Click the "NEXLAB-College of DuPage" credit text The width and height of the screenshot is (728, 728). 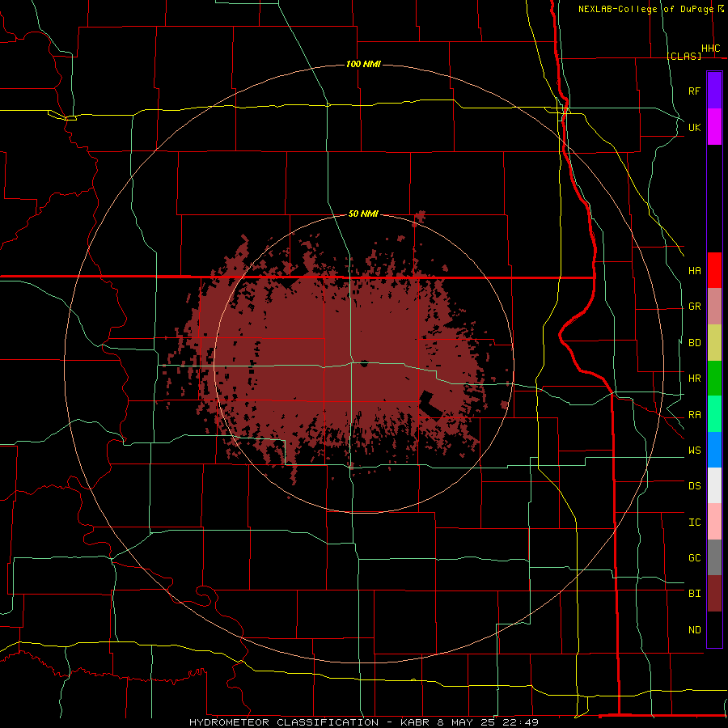(x=645, y=9)
